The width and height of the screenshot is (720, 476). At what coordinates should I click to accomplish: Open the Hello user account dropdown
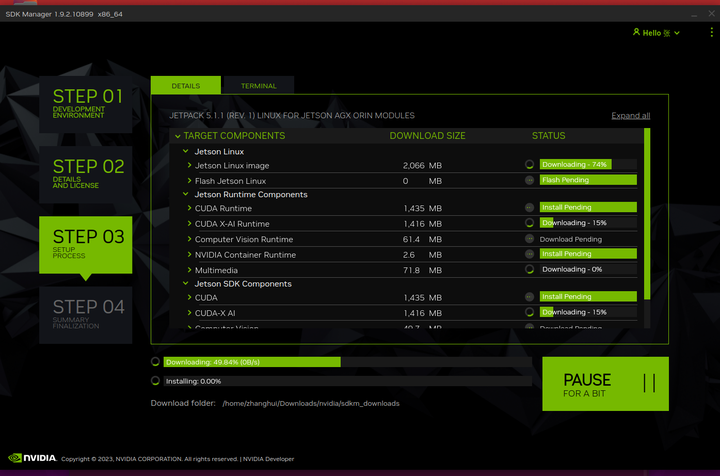[656, 33]
